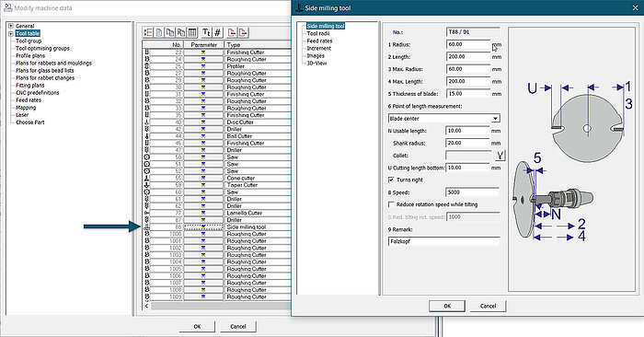Screen dimensions: 644x337
Task: Click tool type icon of row 50 Saw
Action: click(147, 157)
